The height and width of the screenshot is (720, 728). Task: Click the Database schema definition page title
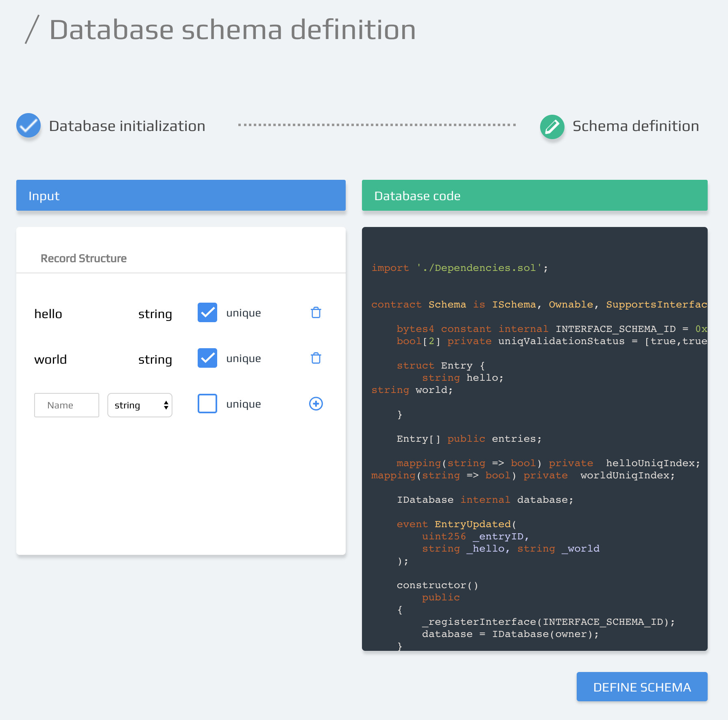[x=233, y=30]
